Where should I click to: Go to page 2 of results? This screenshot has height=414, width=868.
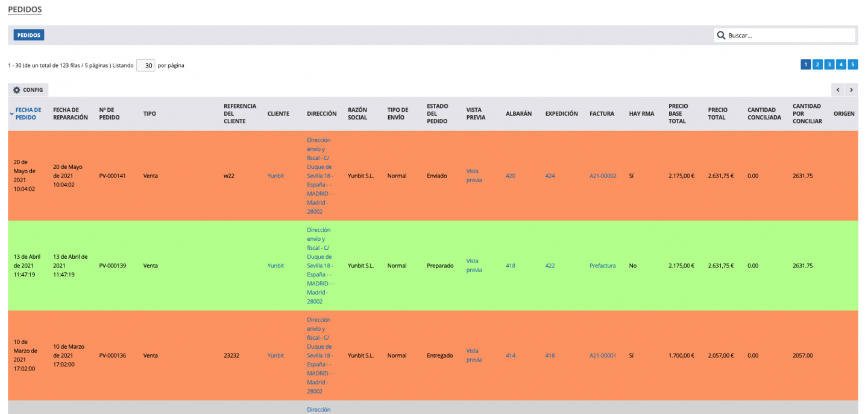tap(817, 65)
